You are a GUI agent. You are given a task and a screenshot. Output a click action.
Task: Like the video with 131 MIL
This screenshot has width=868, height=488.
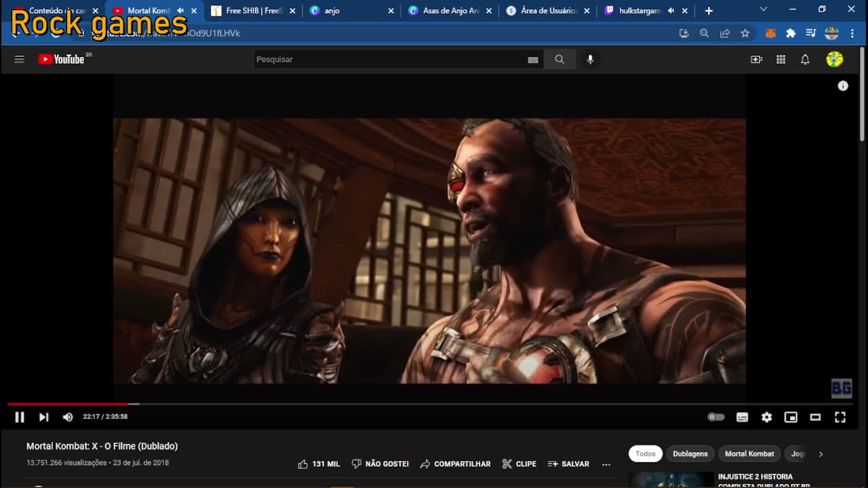319,464
